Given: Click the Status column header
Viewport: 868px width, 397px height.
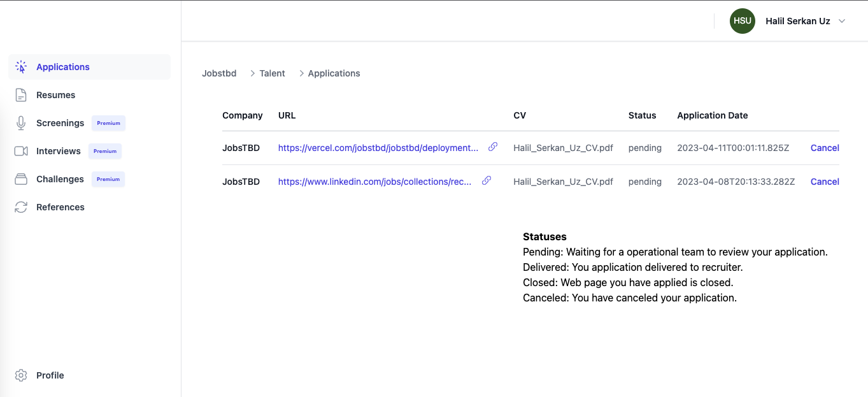Looking at the screenshot, I should click(x=642, y=115).
